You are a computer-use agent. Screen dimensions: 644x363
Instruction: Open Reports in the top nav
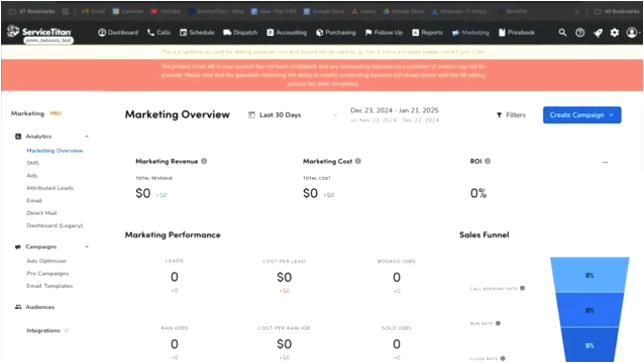coord(427,32)
